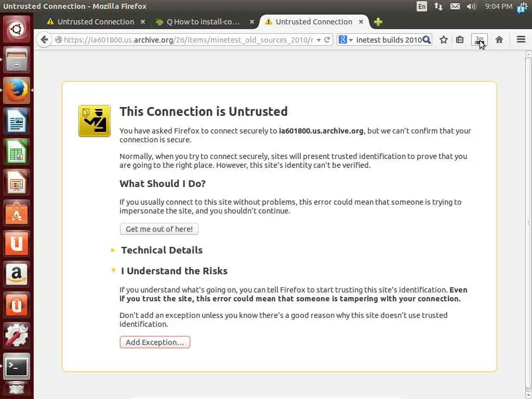
Task: Open a new tab with the green plus
Action: [x=378, y=22]
